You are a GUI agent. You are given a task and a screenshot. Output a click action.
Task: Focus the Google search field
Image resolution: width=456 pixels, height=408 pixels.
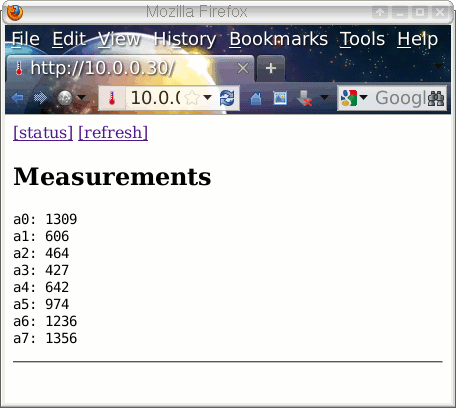click(400, 98)
